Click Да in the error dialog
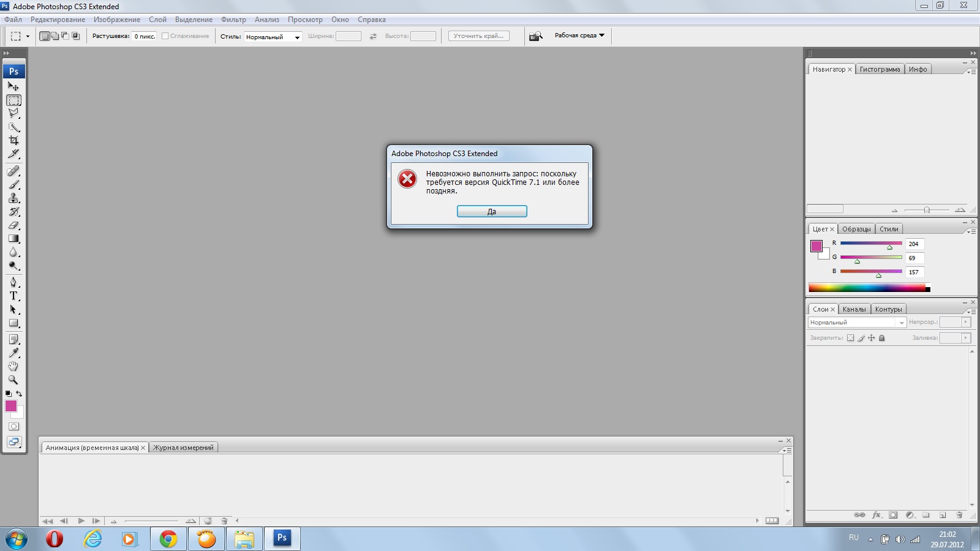980x551 pixels. pos(492,211)
